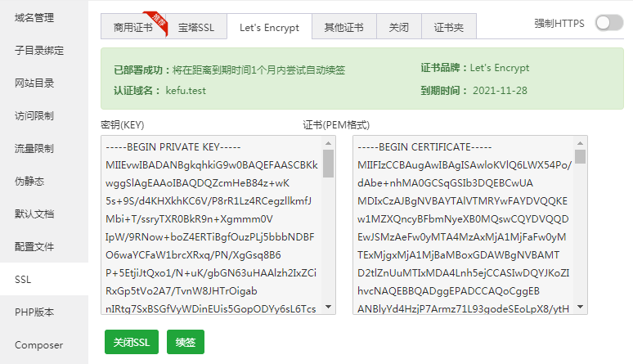The image size is (633, 364).
Task: Open the 其他证书 tab
Action: [x=343, y=27]
